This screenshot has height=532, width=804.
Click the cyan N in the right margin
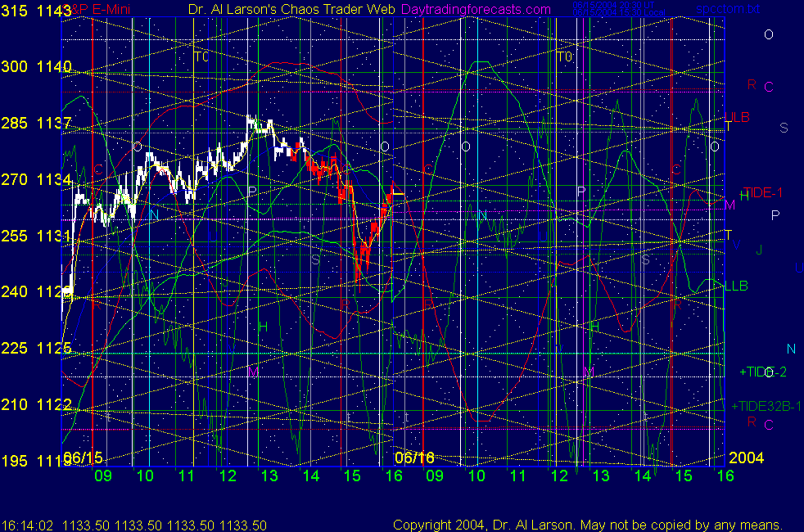[791, 349]
